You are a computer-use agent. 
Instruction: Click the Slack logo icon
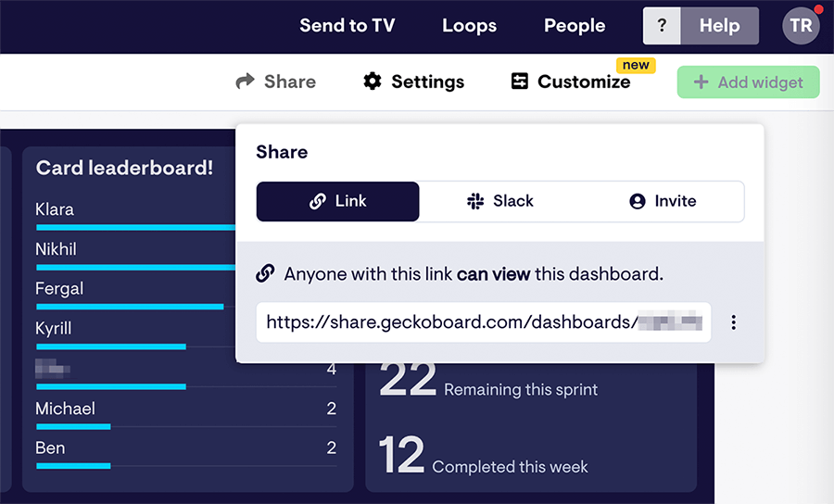[475, 201]
